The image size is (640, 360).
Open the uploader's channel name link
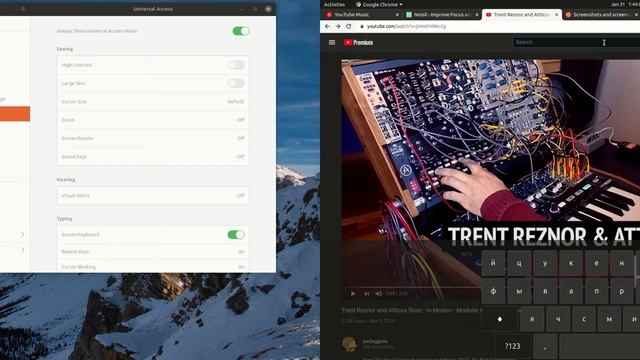pyautogui.click(x=375, y=341)
